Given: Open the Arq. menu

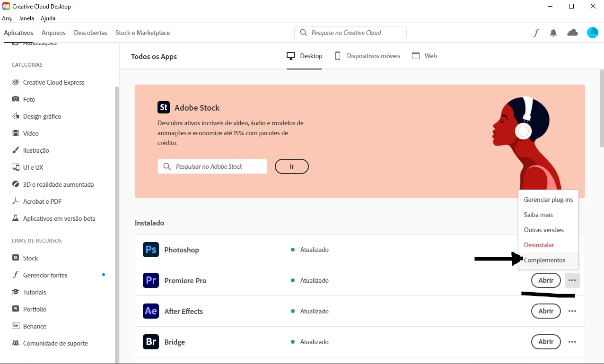Looking at the screenshot, I should tap(7, 18).
